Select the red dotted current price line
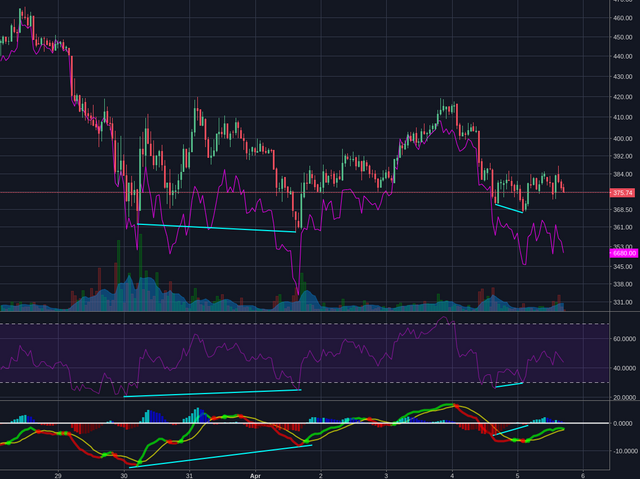This screenshot has width=640, height=479. click(304, 193)
